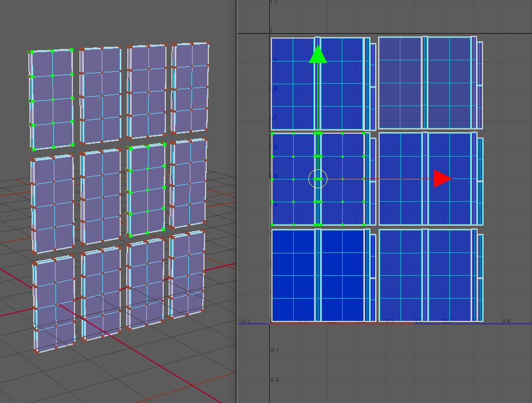Select the bottom-left panel in the 3D viewport

(x=54, y=303)
